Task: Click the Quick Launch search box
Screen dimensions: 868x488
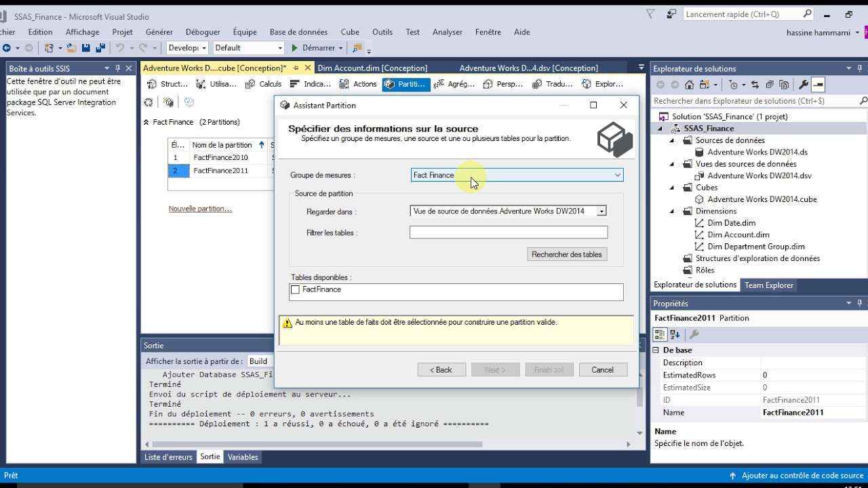Action: tap(748, 14)
